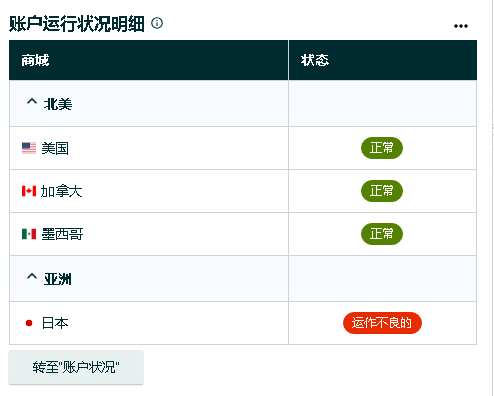Screen dimensions: 494x396
Task: Select the 加拿大 marketplace row
Action: (x=243, y=191)
